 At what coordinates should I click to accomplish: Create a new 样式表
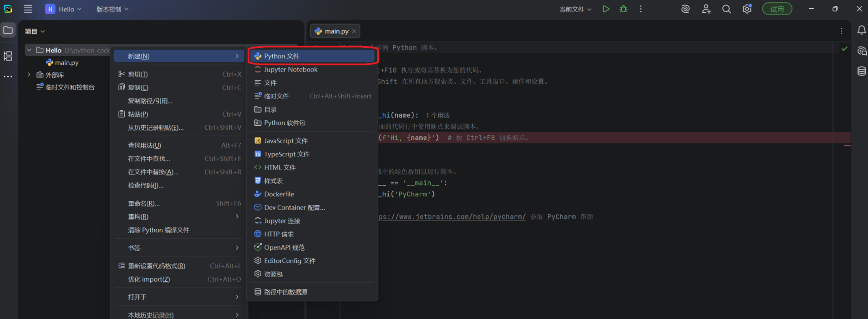coord(312,181)
